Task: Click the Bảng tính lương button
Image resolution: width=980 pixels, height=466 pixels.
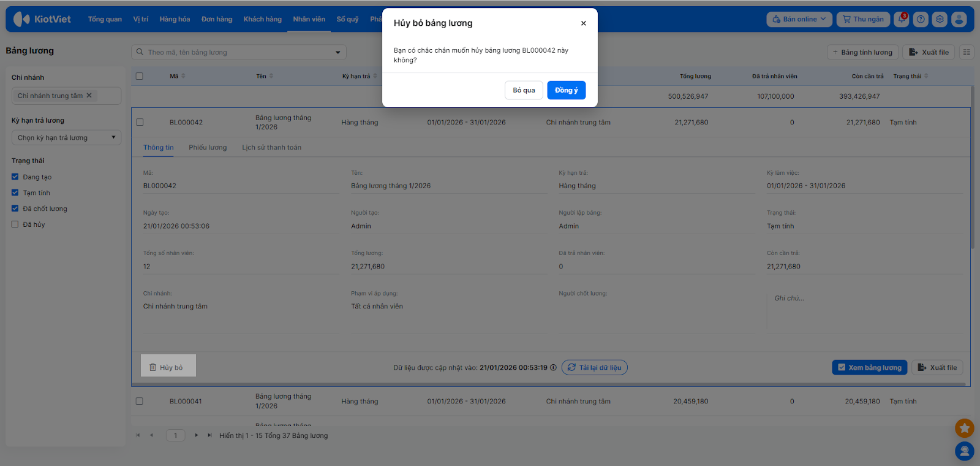Action: (862, 52)
